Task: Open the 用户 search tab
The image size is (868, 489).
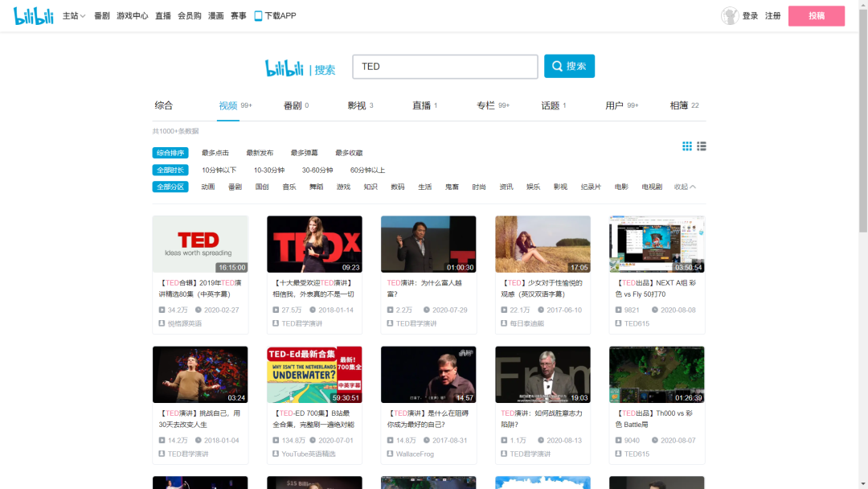Action: (621, 105)
